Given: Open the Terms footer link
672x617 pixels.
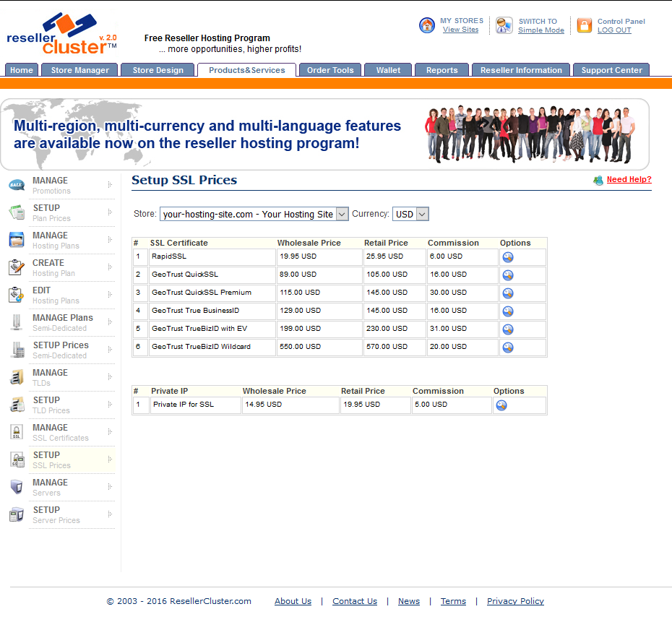Looking at the screenshot, I should (x=453, y=601).
